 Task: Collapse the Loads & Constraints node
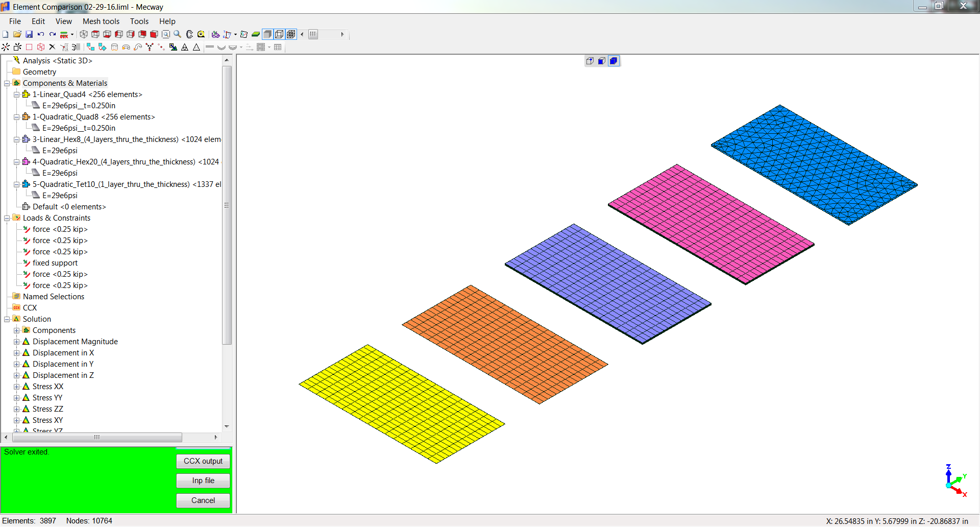[7, 218]
